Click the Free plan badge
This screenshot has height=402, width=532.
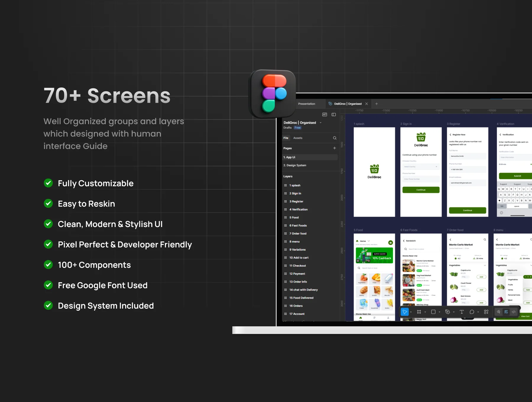pos(298,128)
